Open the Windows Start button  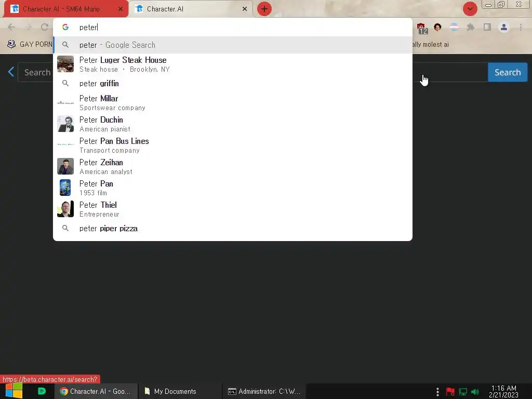tap(14, 391)
